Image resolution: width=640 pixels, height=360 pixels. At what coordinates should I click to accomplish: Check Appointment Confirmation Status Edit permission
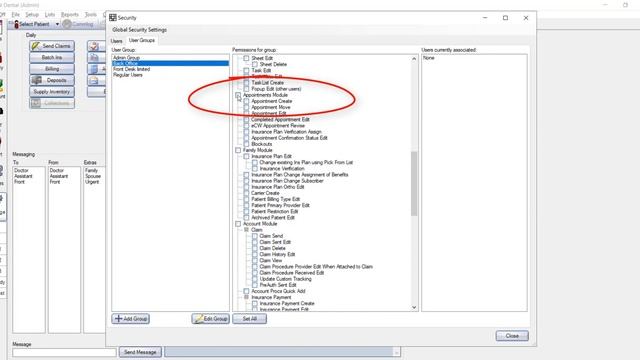pos(246,138)
